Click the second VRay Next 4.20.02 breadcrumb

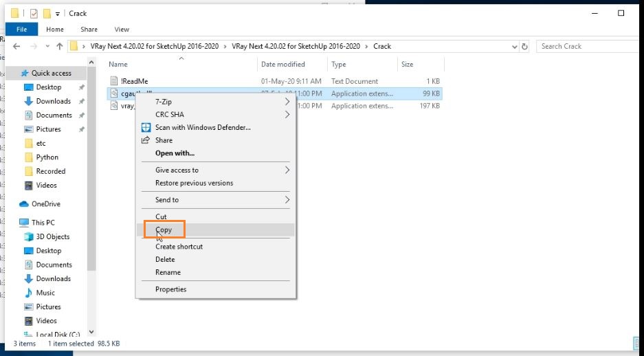coord(296,47)
